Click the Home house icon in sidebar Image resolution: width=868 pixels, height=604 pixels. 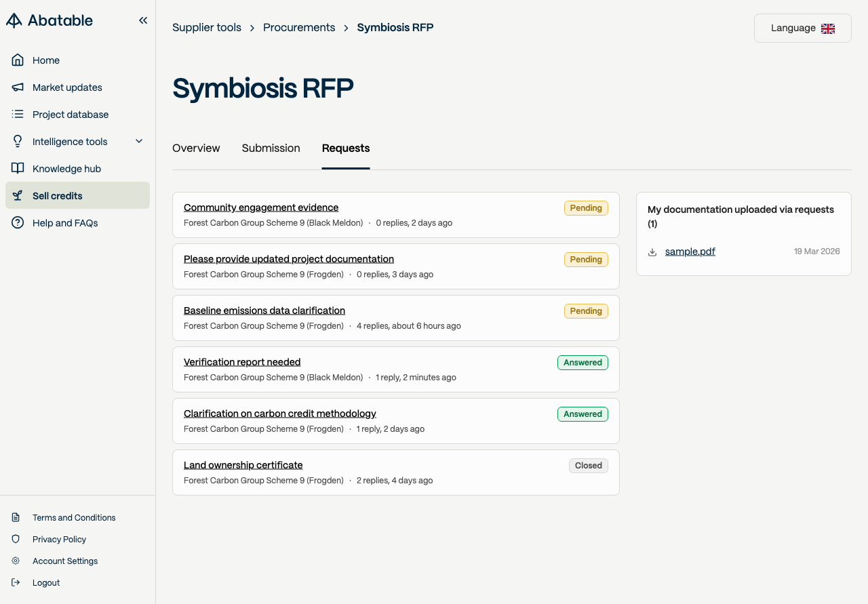point(18,60)
